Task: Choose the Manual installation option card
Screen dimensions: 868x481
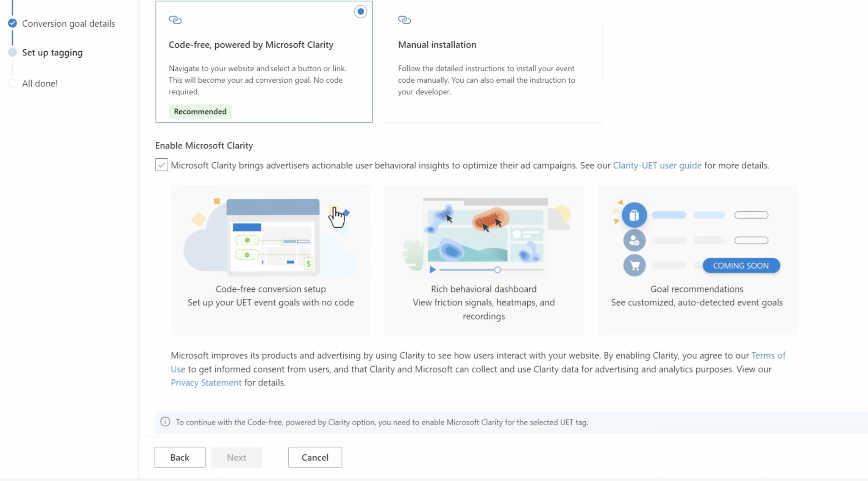Action: point(493,62)
